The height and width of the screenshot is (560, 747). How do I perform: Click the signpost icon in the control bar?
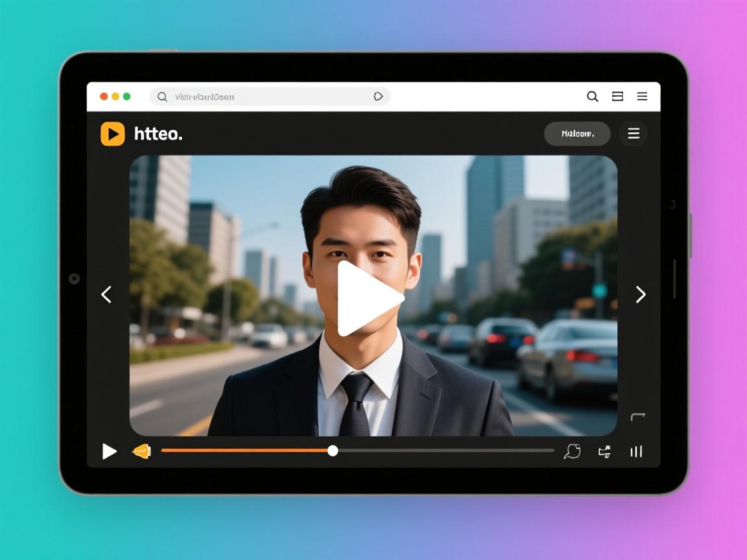coord(604,452)
